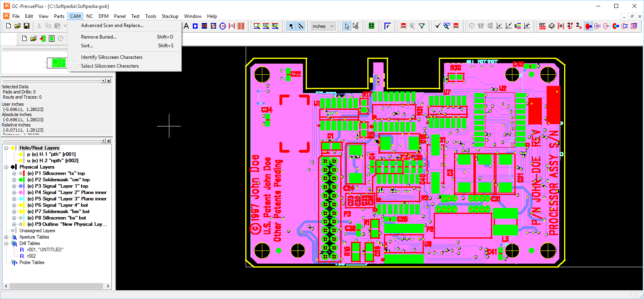
Task: Toggle visibility dot of P1 Silkscreen layer
Action: click(x=21, y=173)
